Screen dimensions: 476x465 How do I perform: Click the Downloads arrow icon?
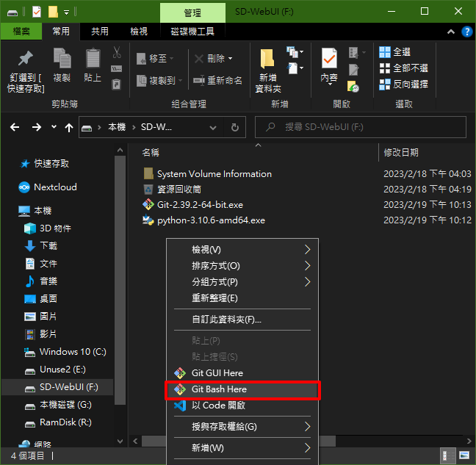click(29, 246)
